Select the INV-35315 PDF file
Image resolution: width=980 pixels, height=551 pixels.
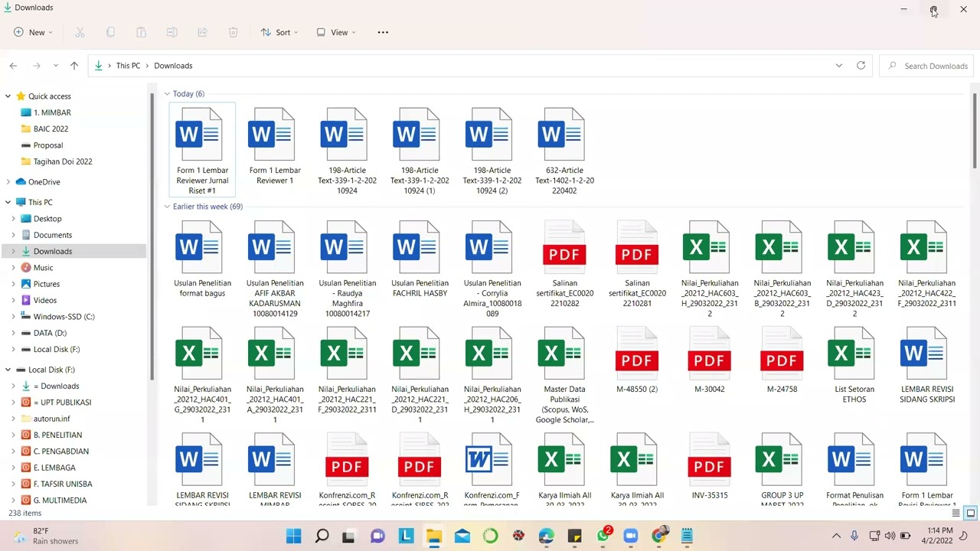point(710,467)
